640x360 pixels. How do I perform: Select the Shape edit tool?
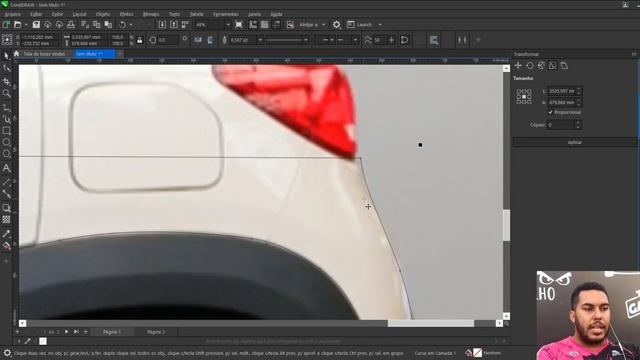(x=6, y=68)
